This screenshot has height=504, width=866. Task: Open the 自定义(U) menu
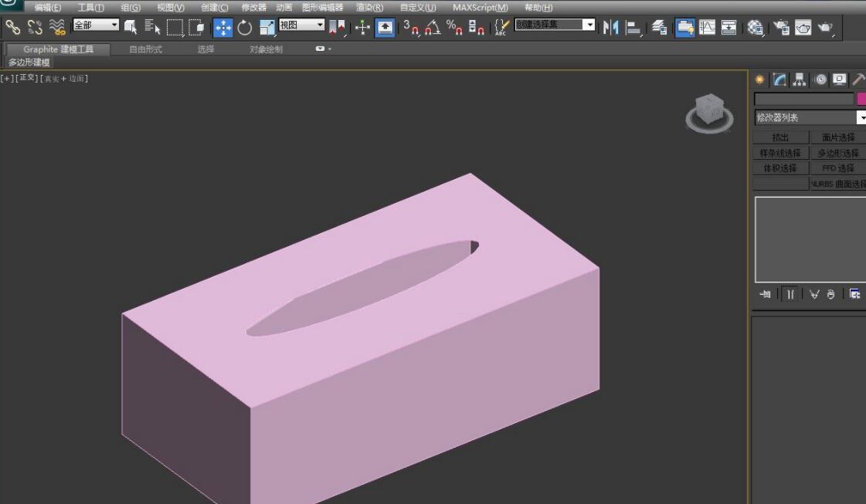click(417, 8)
